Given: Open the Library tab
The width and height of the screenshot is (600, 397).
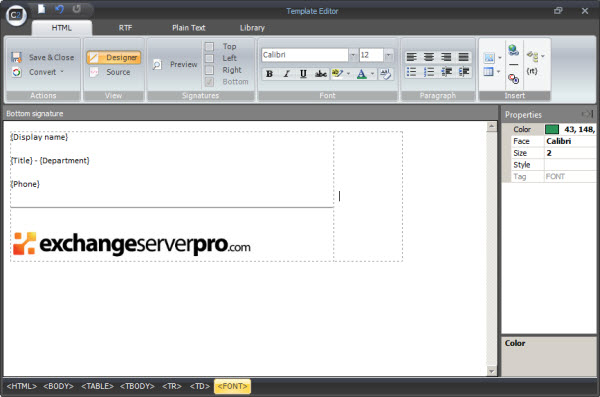Looking at the screenshot, I should coord(252,28).
